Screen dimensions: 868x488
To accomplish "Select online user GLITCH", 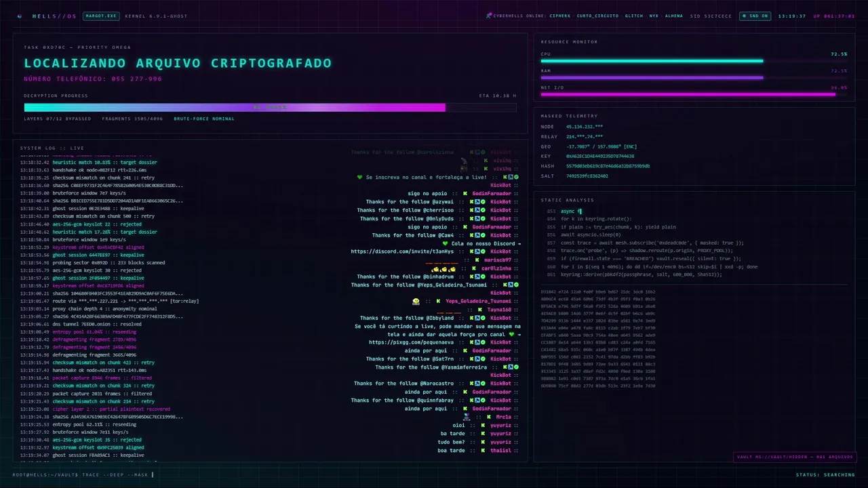I will [x=634, y=16].
